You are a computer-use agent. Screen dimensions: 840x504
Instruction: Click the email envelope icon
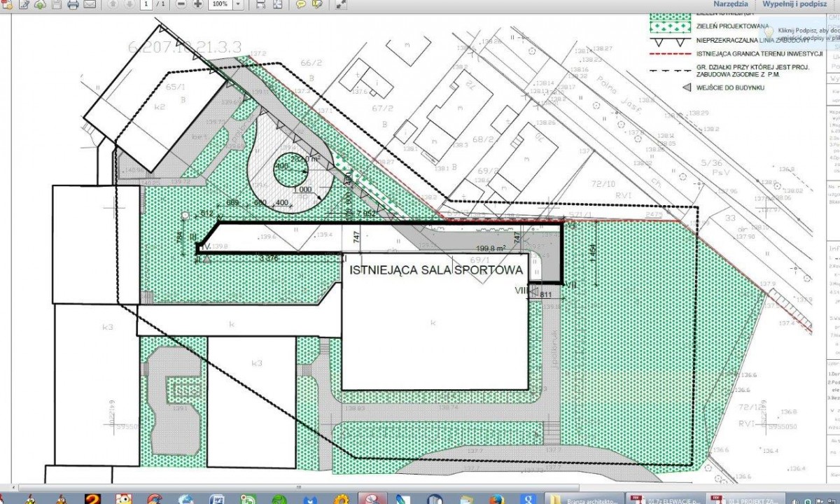click(x=90, y=4)
